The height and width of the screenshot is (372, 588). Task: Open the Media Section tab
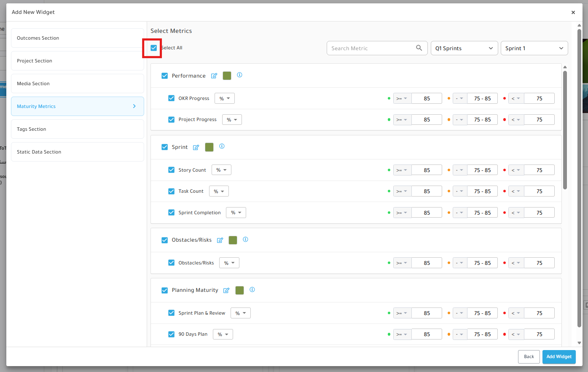point(78,84)
